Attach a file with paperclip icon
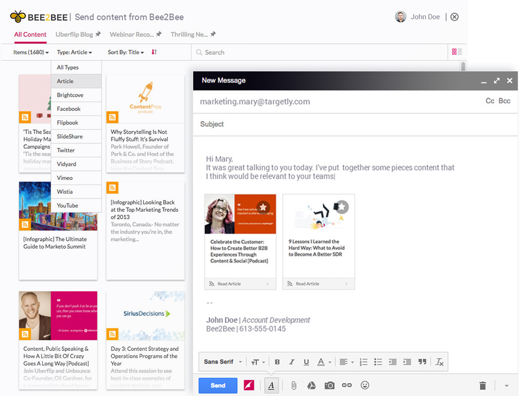The height and width of the screenshot is (396, 532). [x=294, y=385]
